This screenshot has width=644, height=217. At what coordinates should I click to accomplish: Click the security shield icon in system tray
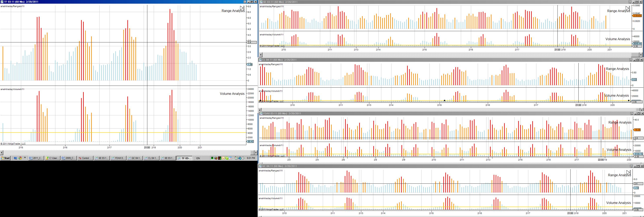pyautogui.click(x=216, y=158)
